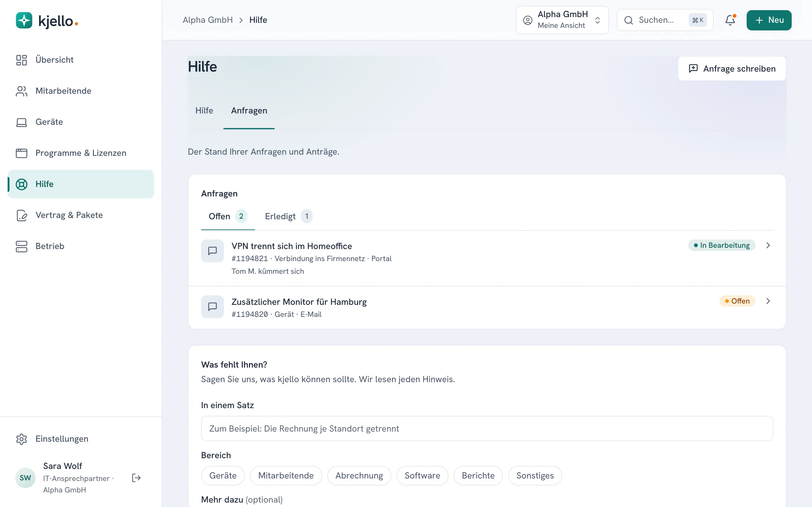Click the Anfrage schreiben button
Image resolution: width=812 pixels, height=507 pixels.
732,69
